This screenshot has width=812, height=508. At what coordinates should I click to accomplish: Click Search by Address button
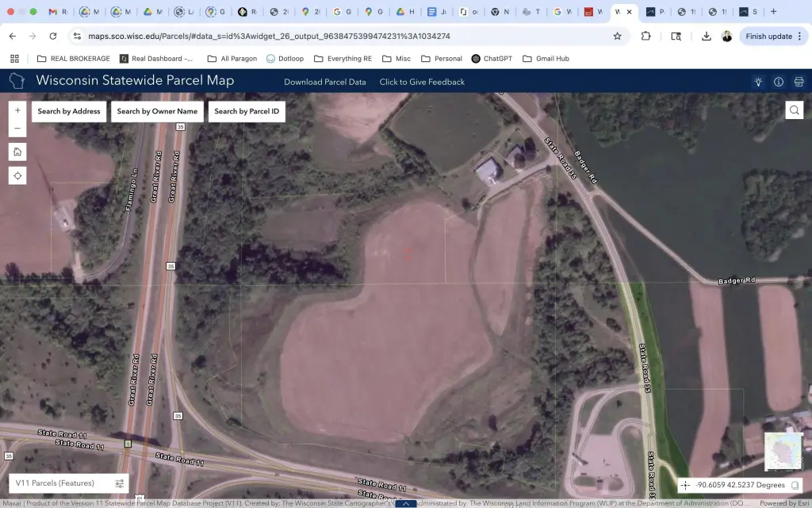(x=69, y=111)
